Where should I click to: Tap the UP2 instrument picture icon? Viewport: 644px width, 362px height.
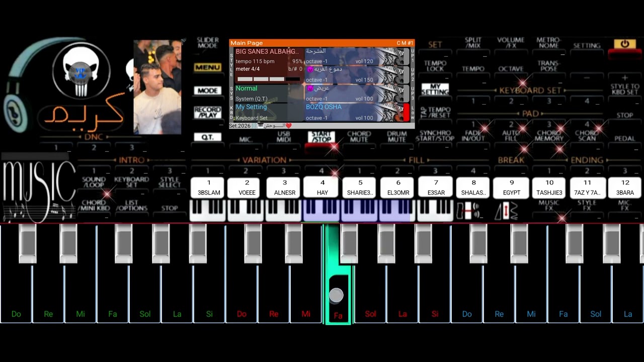click(393, 75)
